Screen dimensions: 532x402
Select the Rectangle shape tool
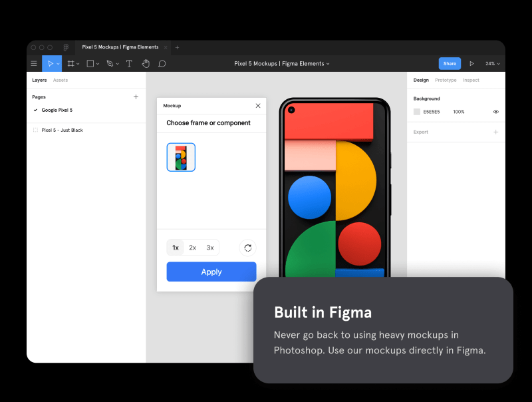[x=90, y=64]
